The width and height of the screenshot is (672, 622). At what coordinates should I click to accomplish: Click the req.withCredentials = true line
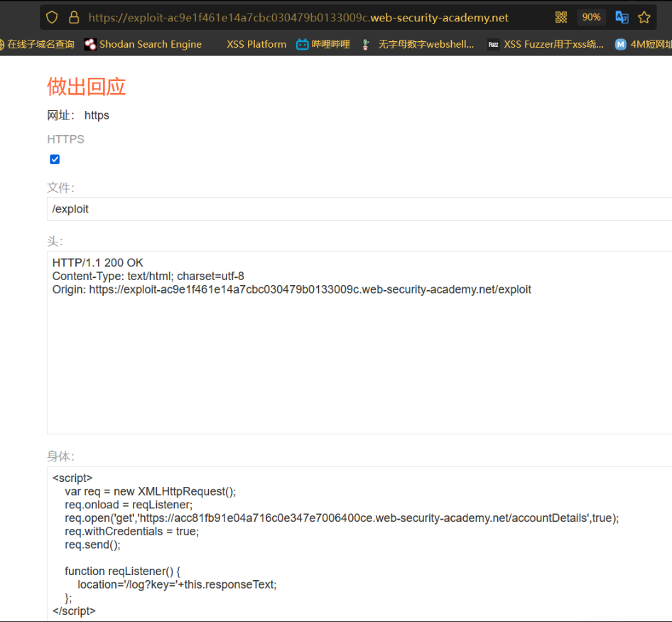(132, 532)
